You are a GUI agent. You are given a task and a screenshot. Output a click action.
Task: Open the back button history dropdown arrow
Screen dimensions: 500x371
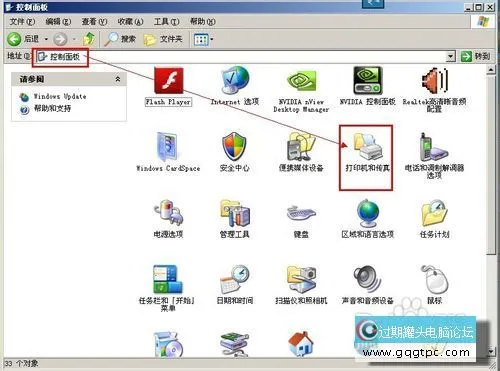[x=46, y=39]
